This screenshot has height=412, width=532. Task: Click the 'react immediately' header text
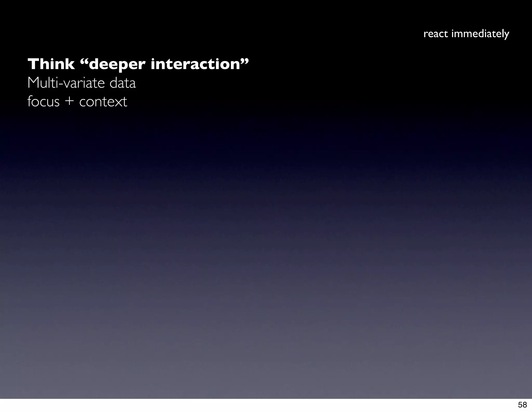pyautogui.click(x=466, y=34)
